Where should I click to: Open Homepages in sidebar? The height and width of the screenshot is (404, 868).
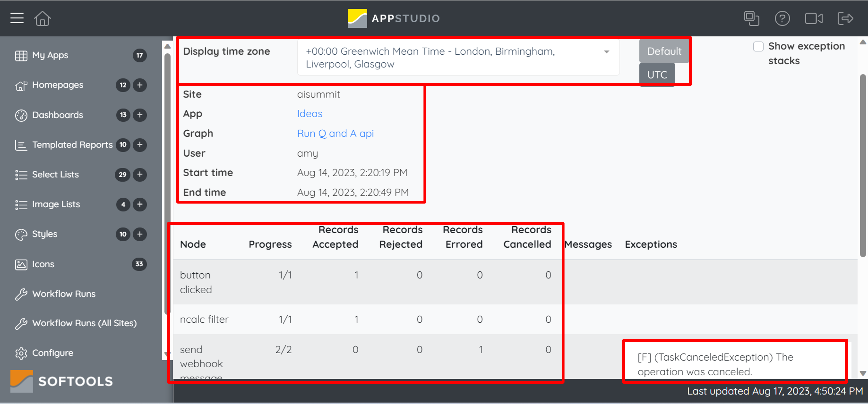pyautogui.click(x=58, y=85)
